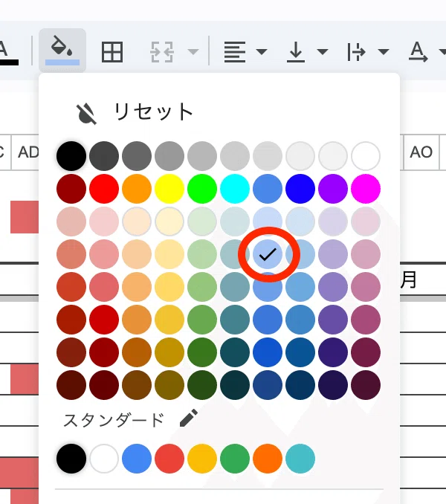Pick the black swatch in top grayscale row

pyautogui.click(x=71, y=156)
